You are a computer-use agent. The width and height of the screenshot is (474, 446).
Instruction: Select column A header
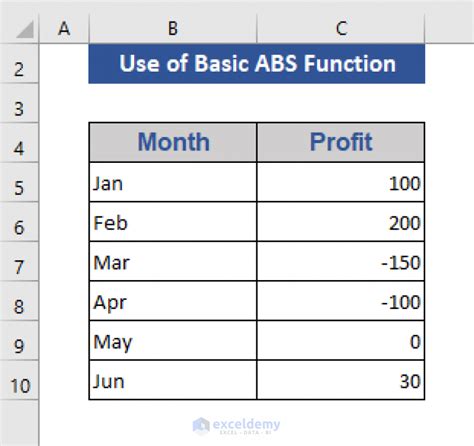64,29
